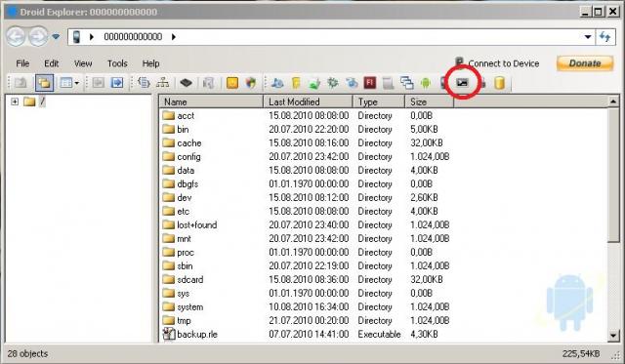Click the vertical scrollbar down arrow

(x=613, y=336)
